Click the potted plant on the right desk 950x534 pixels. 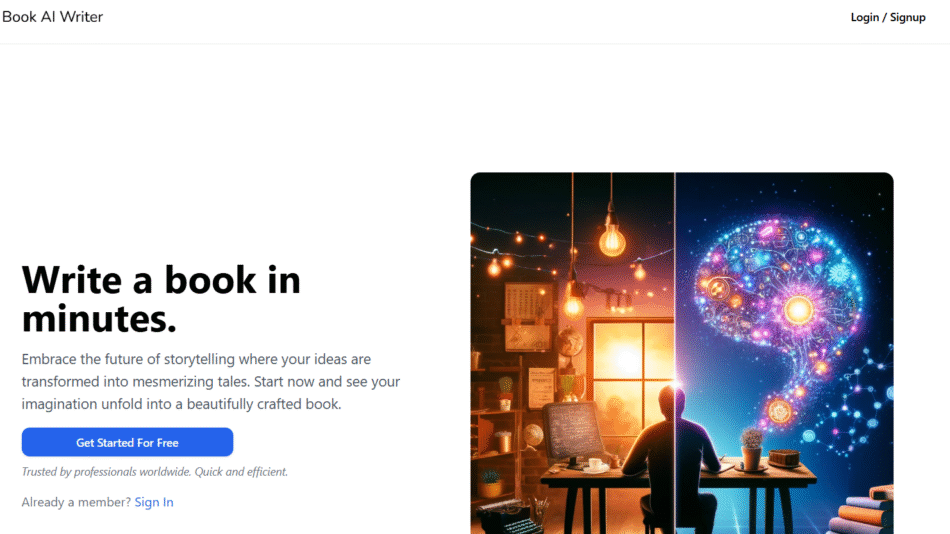tap(751, 449)
